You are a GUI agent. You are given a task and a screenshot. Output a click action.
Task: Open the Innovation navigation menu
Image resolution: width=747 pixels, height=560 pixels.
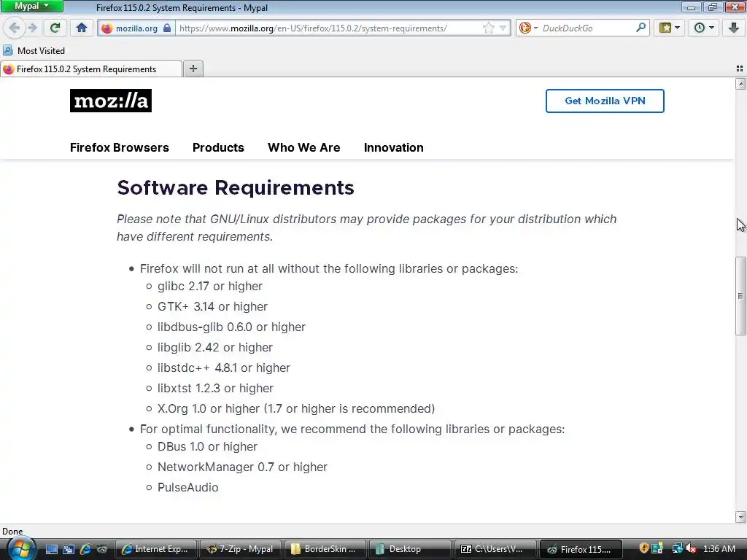[x=393, y=147]
